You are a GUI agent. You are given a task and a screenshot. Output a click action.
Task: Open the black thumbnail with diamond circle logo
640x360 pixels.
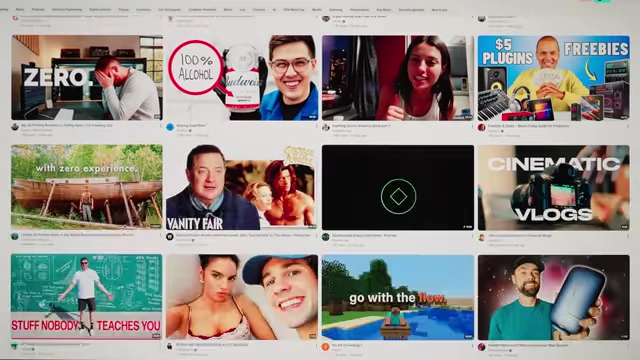coord(398,188)
